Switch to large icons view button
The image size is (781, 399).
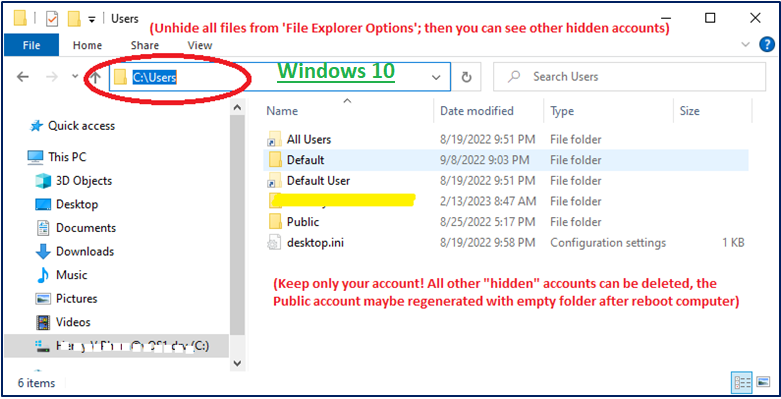click(x=763, y=382)
